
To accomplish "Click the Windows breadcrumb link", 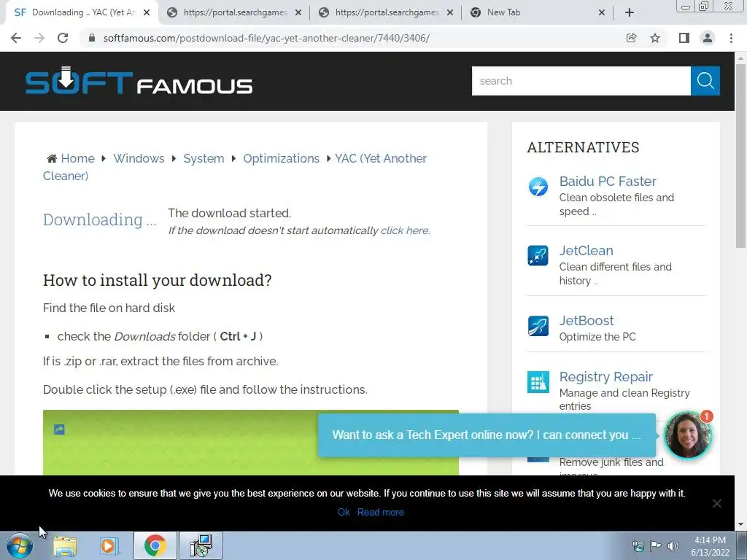I will [139, 158].
